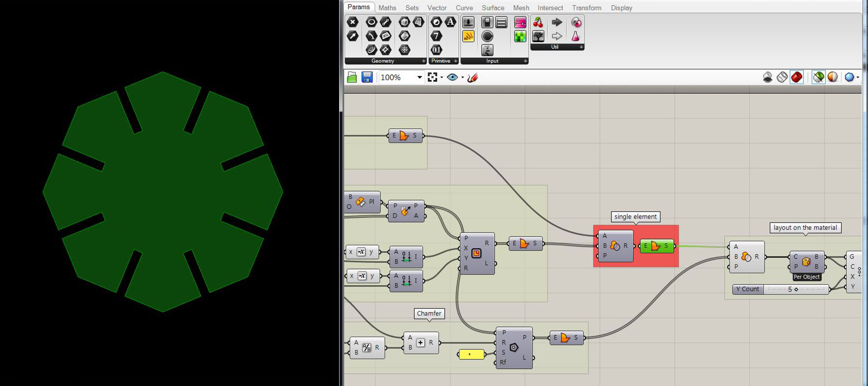Adjust the Y Count slider
This screenshot has width=868, height=386.
pos(780,289)
